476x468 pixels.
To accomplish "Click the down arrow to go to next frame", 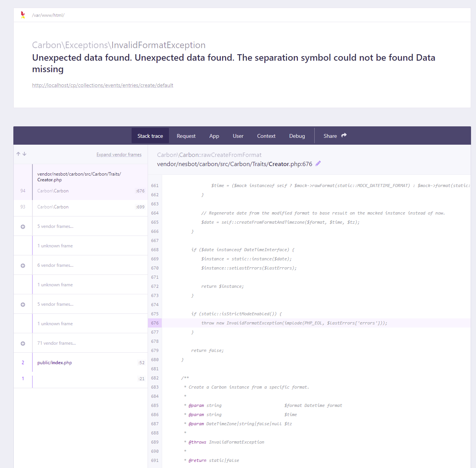I will click(x=24, y=153).
